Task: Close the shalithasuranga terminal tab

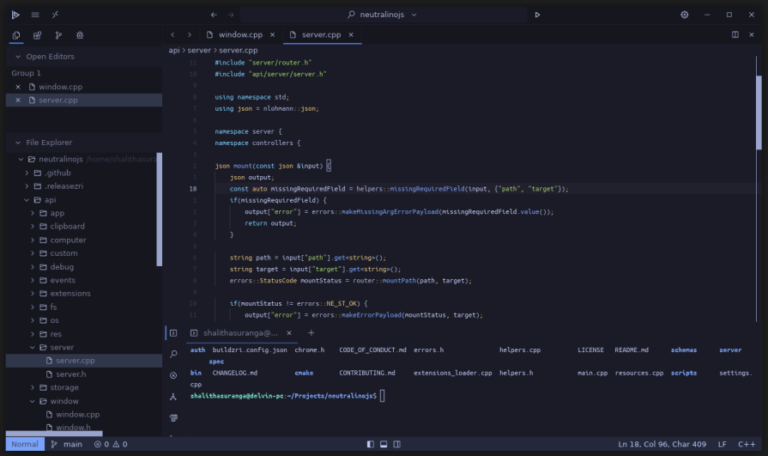Action: coord(289,333)
